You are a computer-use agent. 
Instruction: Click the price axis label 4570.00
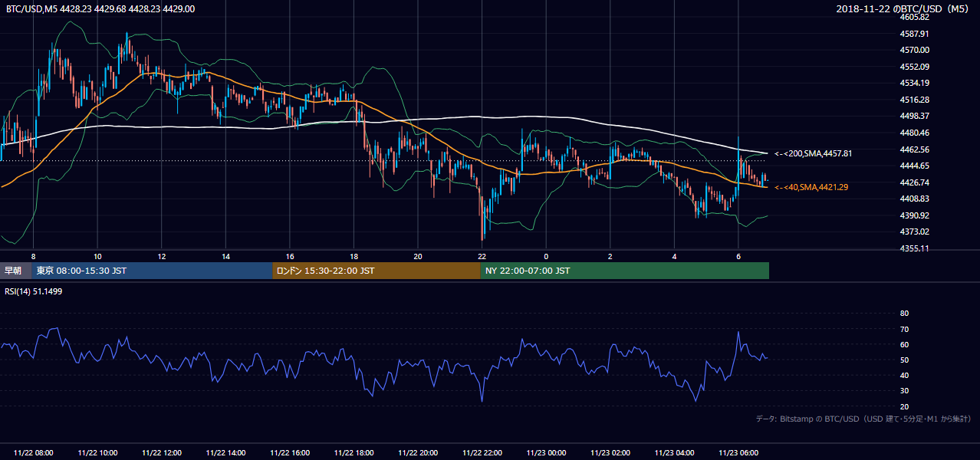coord(915,50)
